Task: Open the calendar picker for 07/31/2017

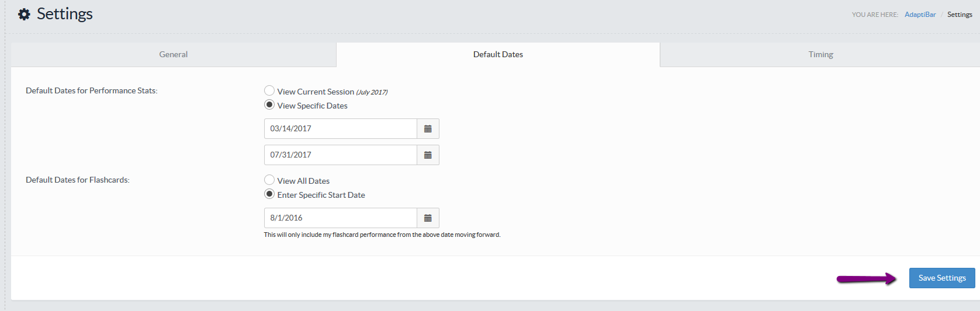Action: [428, 155]
